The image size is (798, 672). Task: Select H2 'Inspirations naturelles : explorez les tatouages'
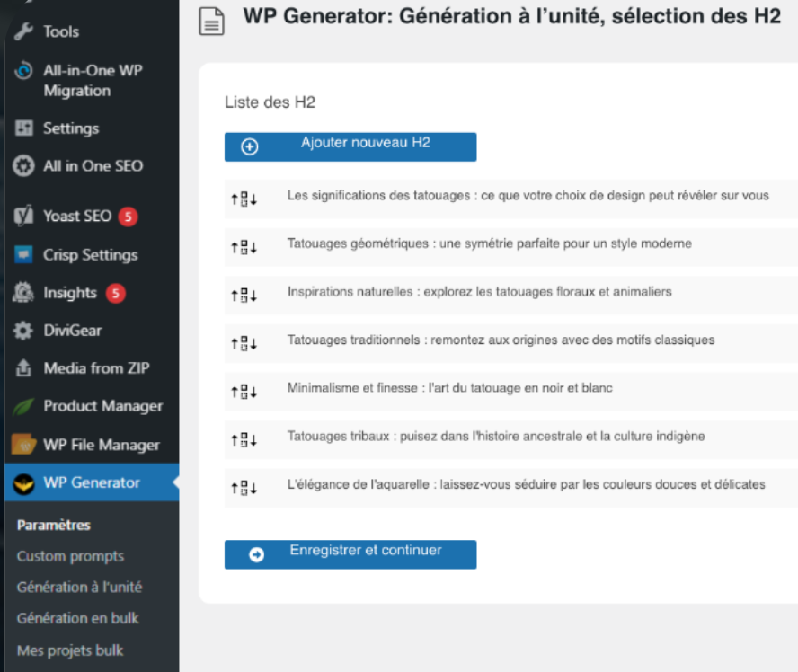click(479, 291)
